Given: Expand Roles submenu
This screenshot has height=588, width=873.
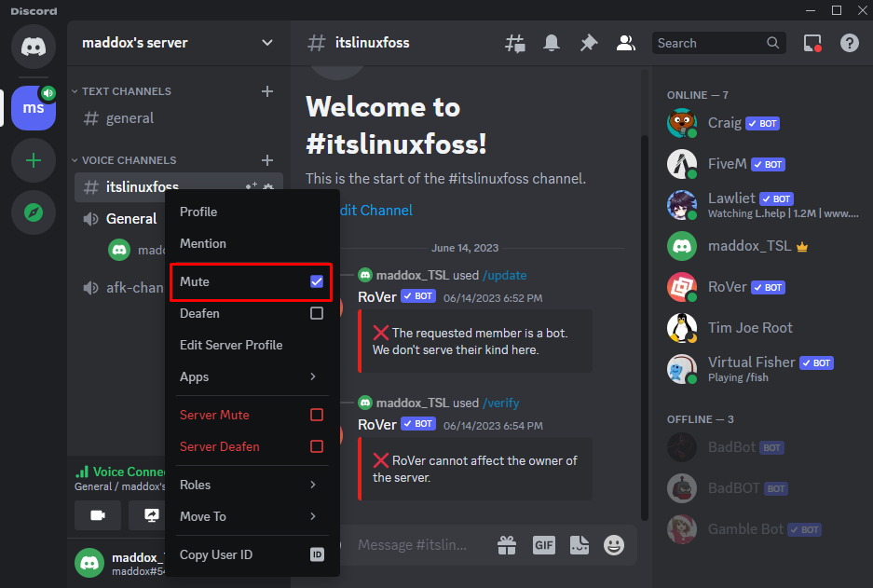Looking at the screenshot, I should [252, 485].
